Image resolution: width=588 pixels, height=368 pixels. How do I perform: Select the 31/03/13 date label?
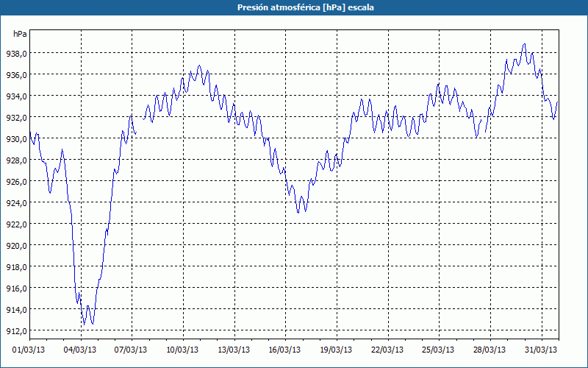541,350
